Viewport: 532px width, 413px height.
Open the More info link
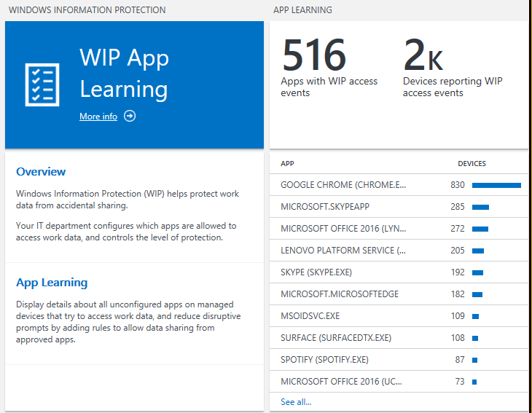point(98,117)
